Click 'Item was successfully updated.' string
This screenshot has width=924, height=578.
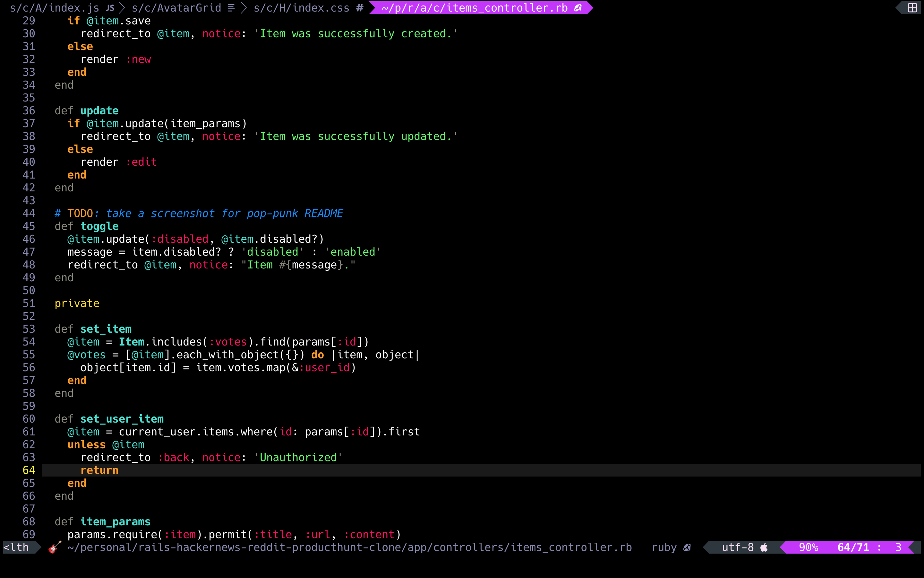(356, 136)
